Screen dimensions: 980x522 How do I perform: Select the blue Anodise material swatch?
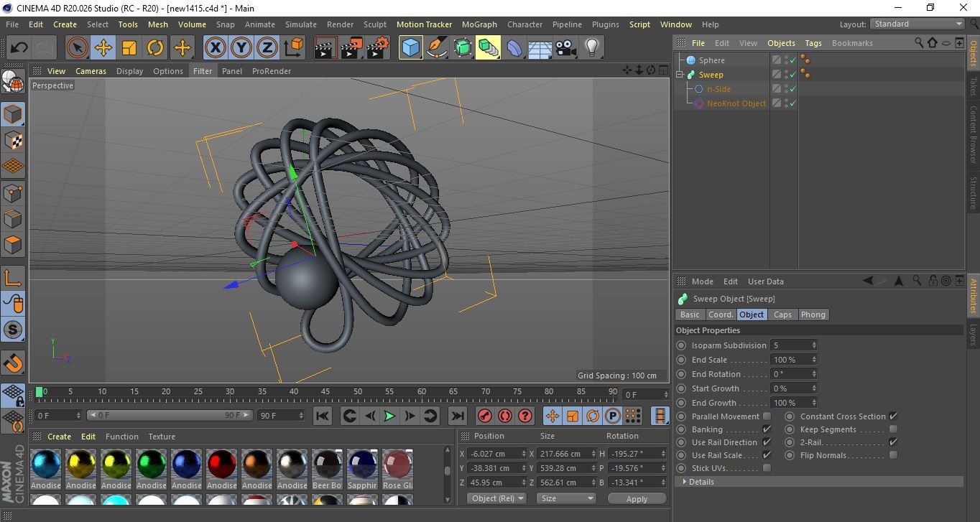[187, 463]
